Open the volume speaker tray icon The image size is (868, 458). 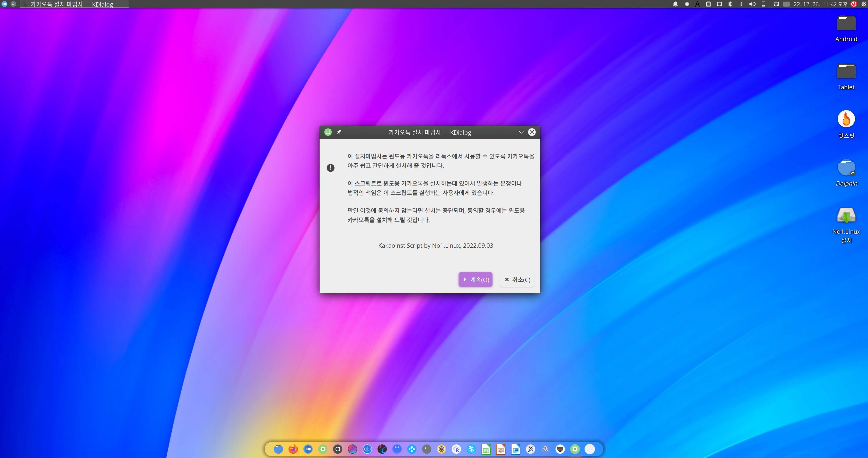[x=753, y=4]
